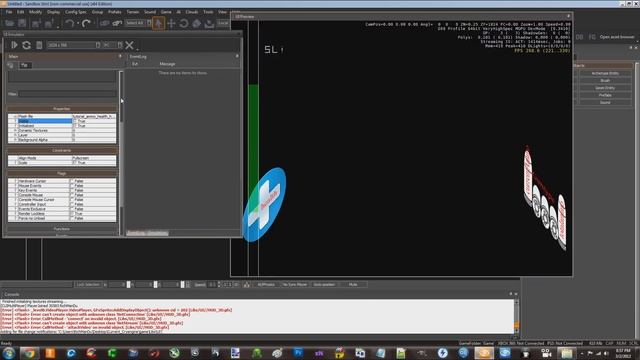Choose the Rotate tool icon

pyautogui.click(x=184, y=23)
